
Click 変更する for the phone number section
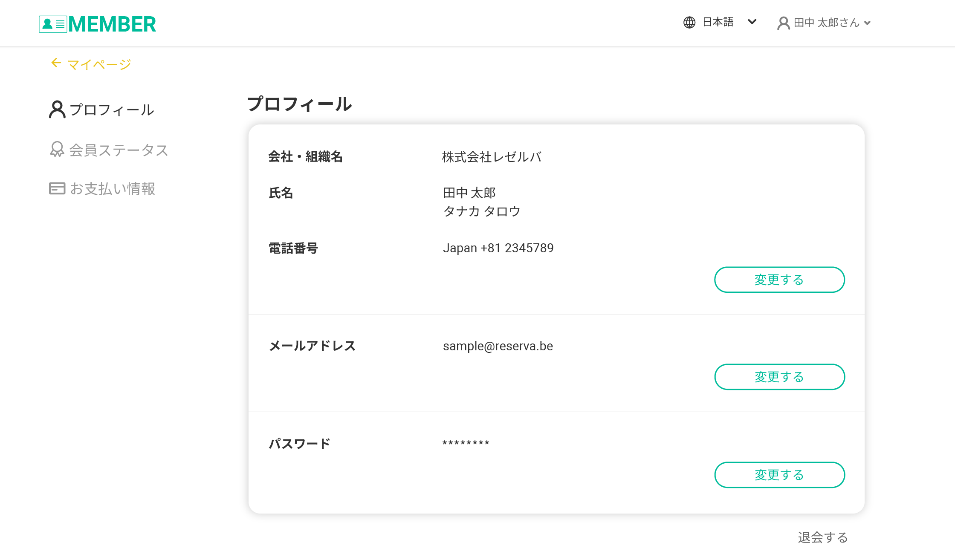point(779,280)
